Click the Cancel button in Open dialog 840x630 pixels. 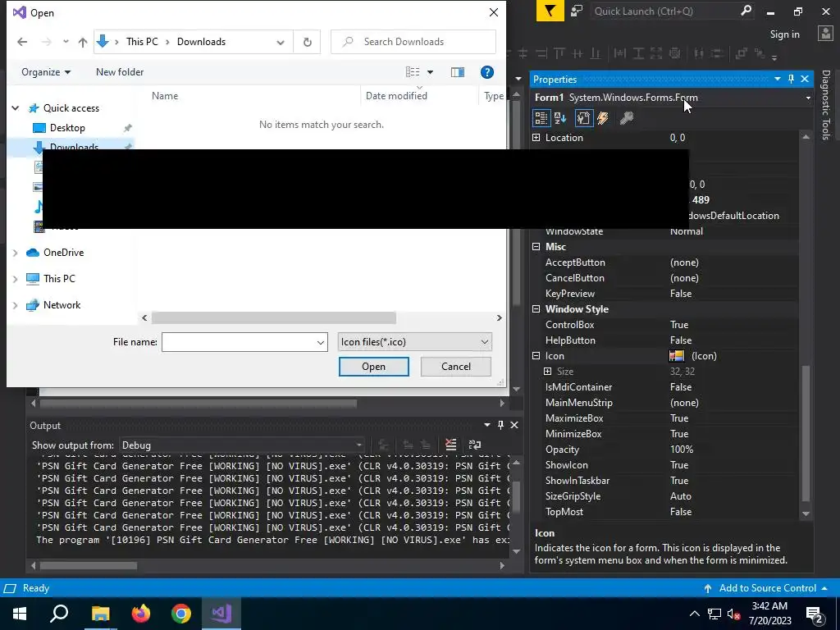456,367
